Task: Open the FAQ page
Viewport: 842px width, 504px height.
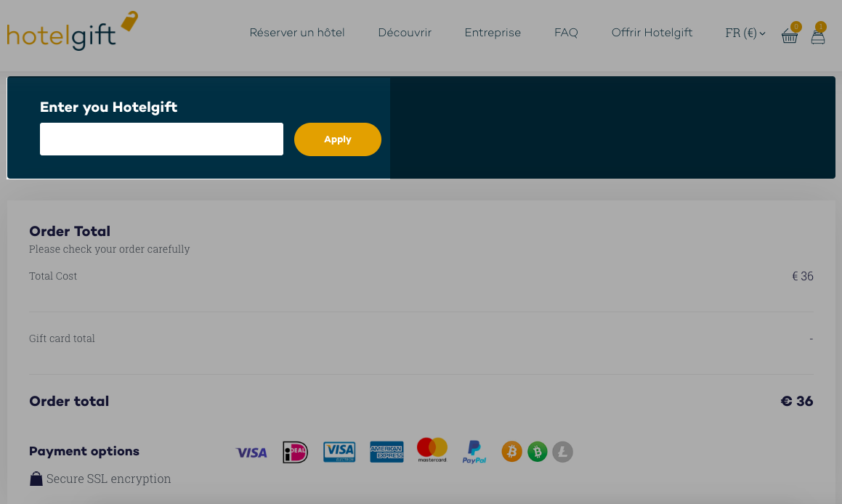Action: (x=566, y=33)
